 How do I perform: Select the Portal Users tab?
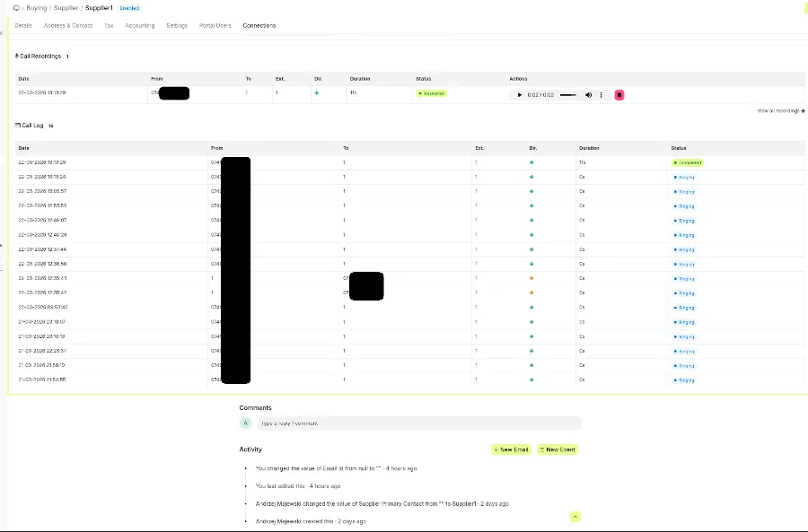click(215, 25)
